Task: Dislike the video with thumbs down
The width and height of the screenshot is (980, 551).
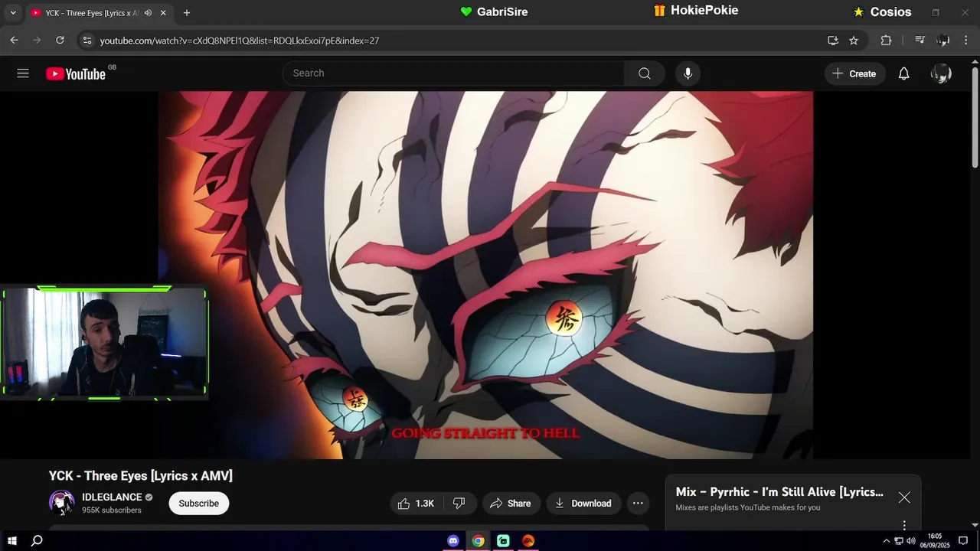Action: pyautogui.click(x=459, y=503)
